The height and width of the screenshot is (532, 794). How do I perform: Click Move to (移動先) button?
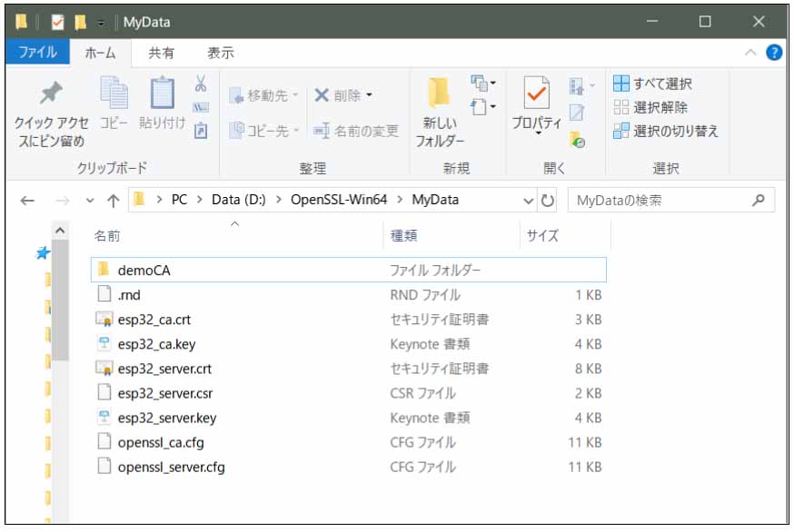[x=263, y=95]
